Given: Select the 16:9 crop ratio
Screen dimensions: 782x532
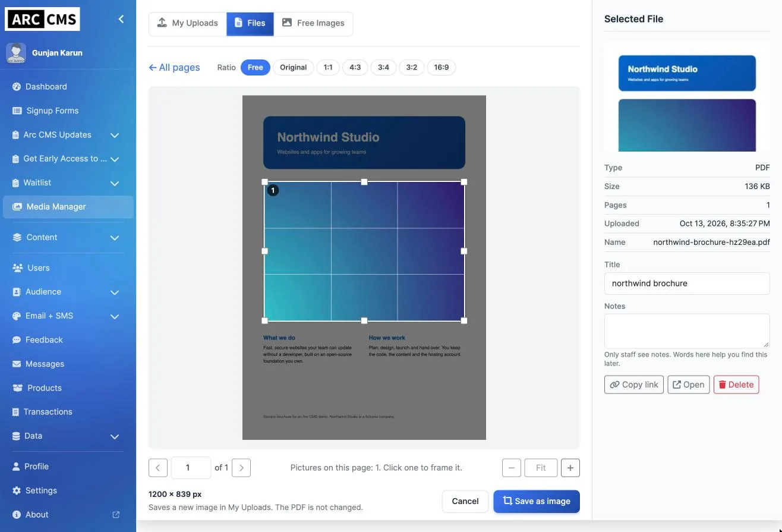Looking at the screenshot, I should pos(442,67).
